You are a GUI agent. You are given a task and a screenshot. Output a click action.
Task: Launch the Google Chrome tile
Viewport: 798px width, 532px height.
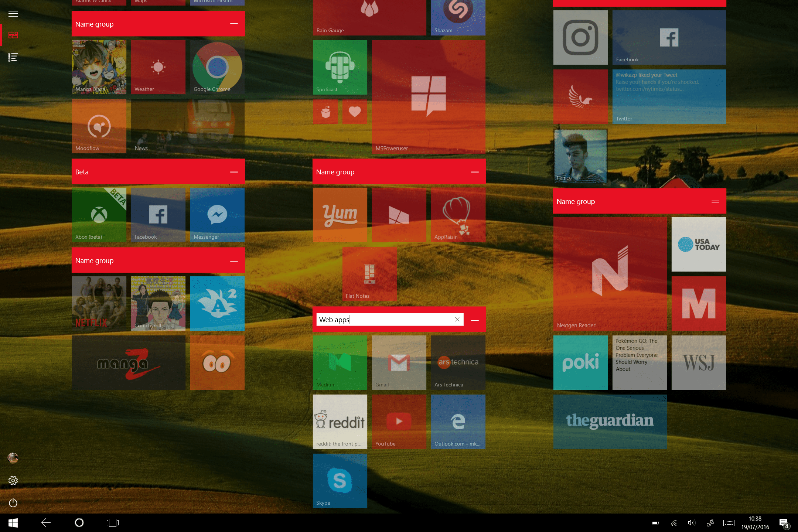217,67
